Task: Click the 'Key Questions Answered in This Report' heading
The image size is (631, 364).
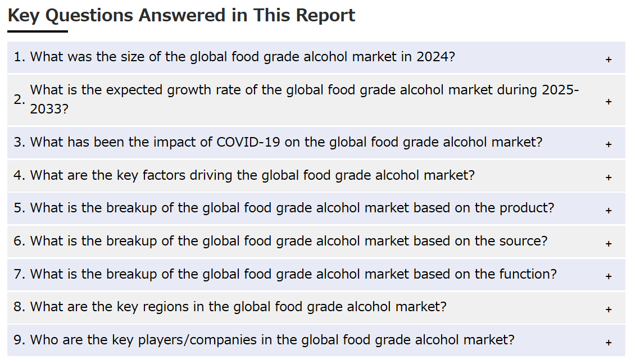Action: [x=181, y=16]
